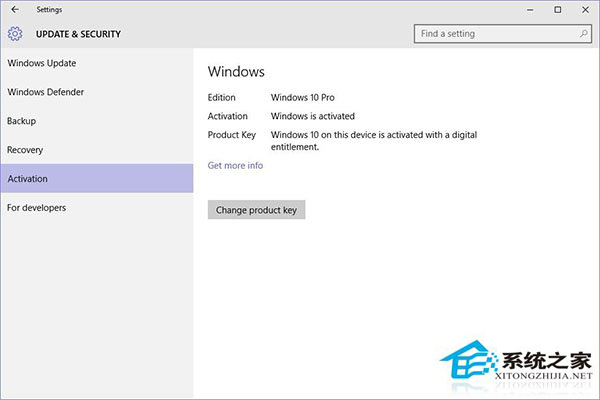Click the digital entitlement product key text
Viewport: 600px width, 400px height.
[x=374, y=141]
